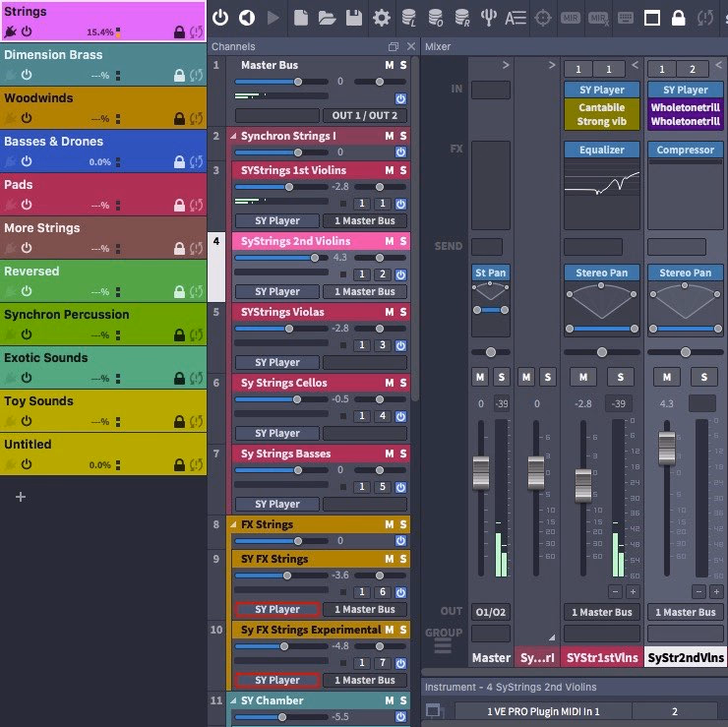The height and width of the screenshot is (727, 728).
Task: Open empty output selector on SYStrings Violas channel
Action: (x=364, y=362)
